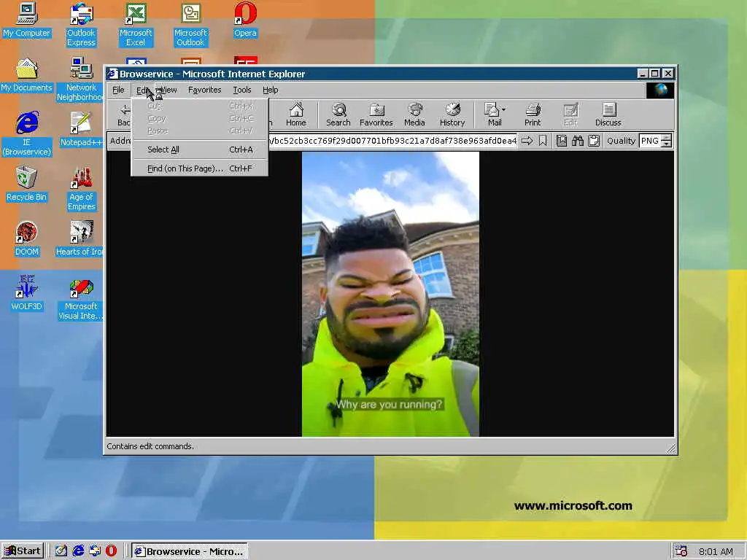Click Opera quick launch taskbar icon
The height and width of the screenshot is (560, 747).
[x=111, y=551]
